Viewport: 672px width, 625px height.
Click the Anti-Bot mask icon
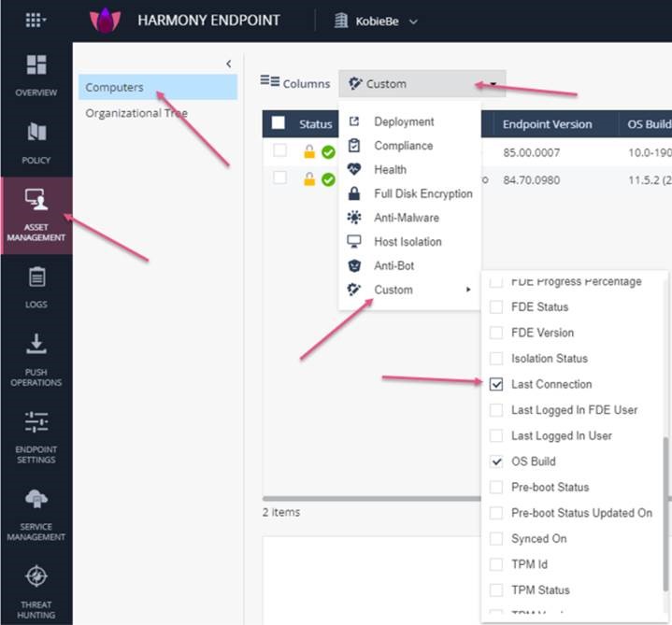tap(354, 265)
